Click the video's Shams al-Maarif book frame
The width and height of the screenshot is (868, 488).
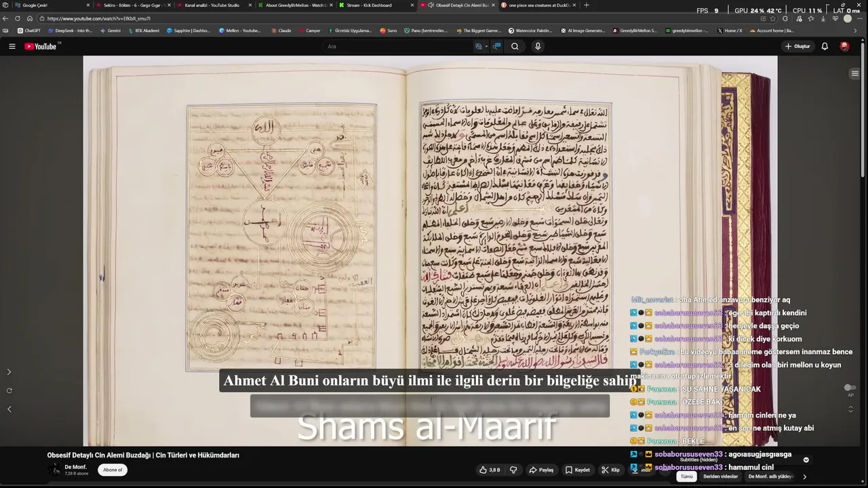tap(430, 251)
